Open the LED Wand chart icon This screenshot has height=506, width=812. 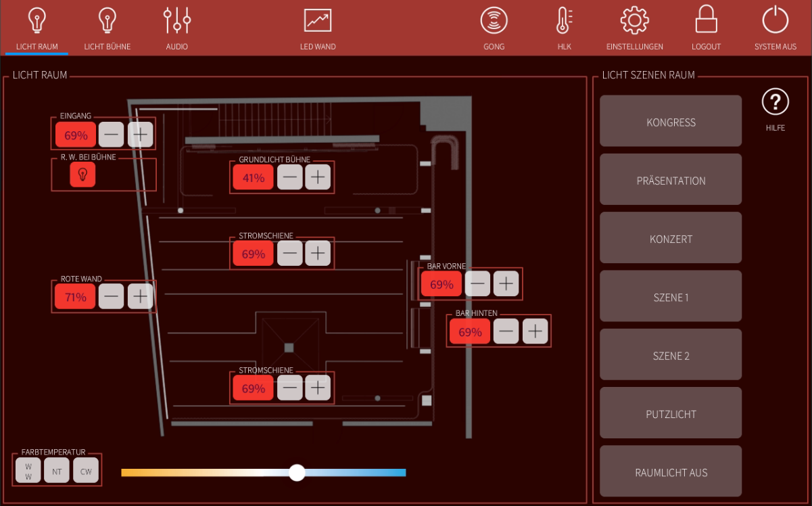coord(318,22)
